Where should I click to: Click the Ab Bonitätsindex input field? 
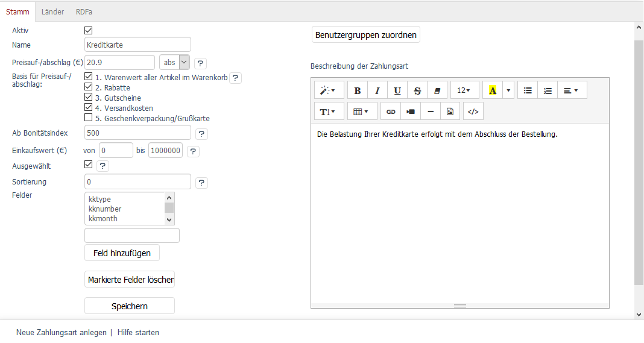click(x=137, y=133)
